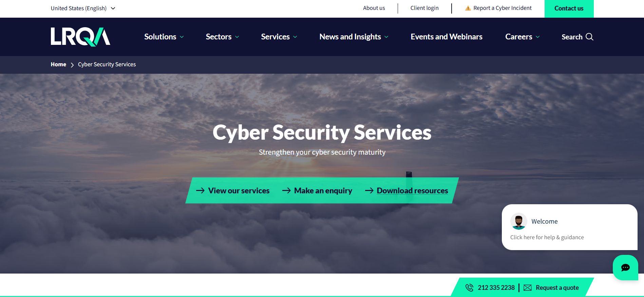Click the warning triangle icon for cyber incident

468,8
